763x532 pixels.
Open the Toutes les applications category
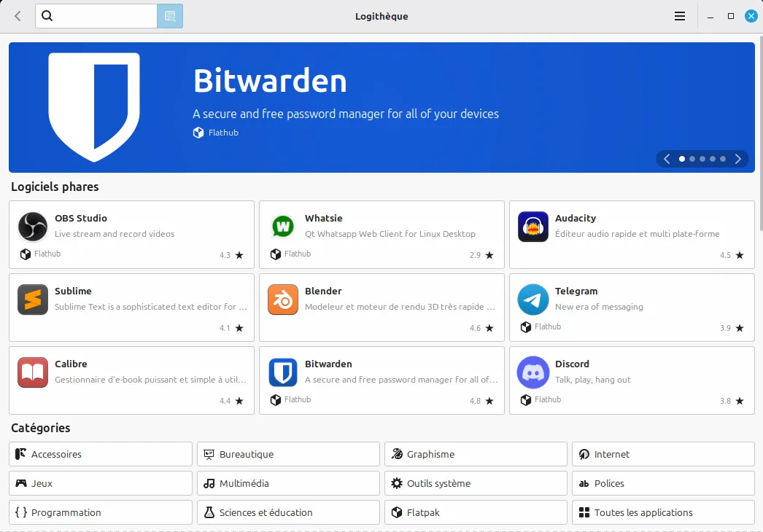[x=663, y=512]
